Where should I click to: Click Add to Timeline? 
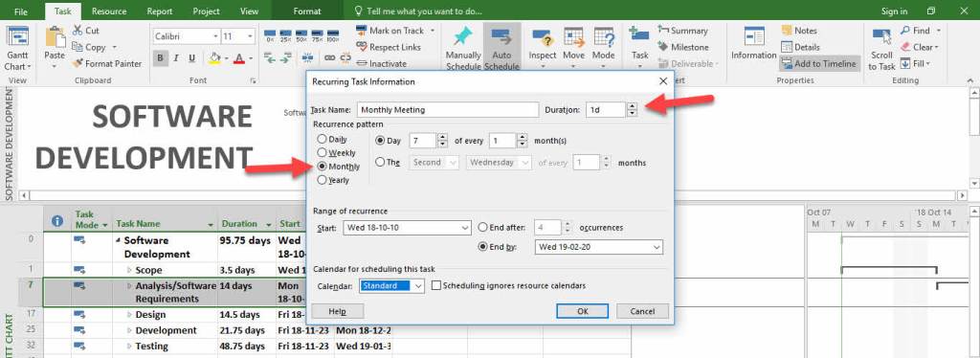click(x=819, y=63)
